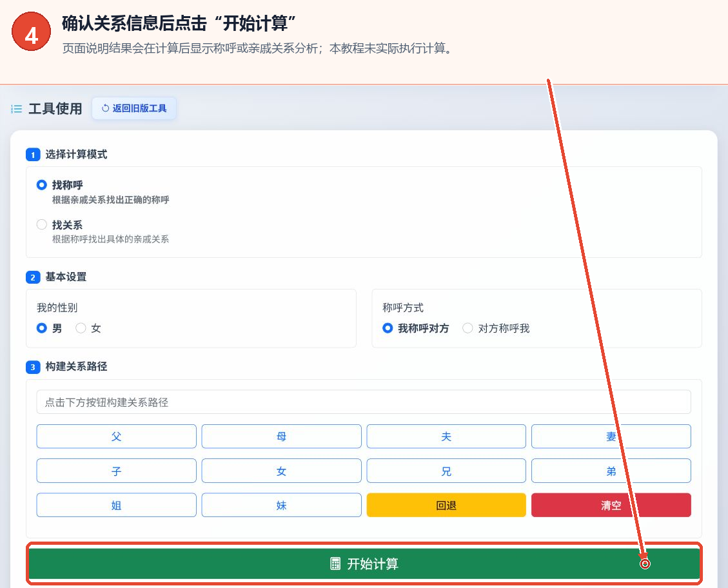Viewport: 728px width, 588px height.
Task: Click the relationship path input field
Action: pos(364,402)
